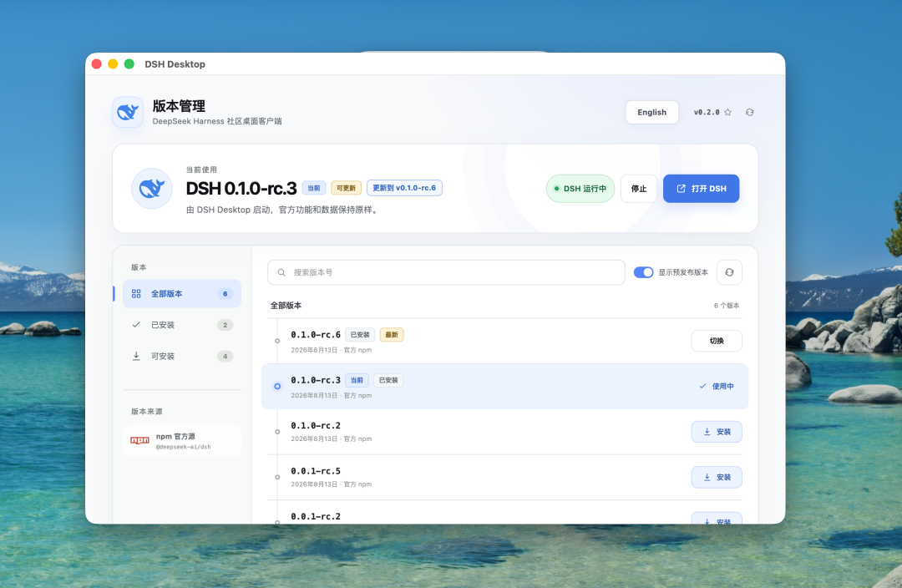Screen dimensions: 902x588
Task: Click version name 0.0.1-rc.2 in list
Action: pyautogui.click(x=315, y=516)
